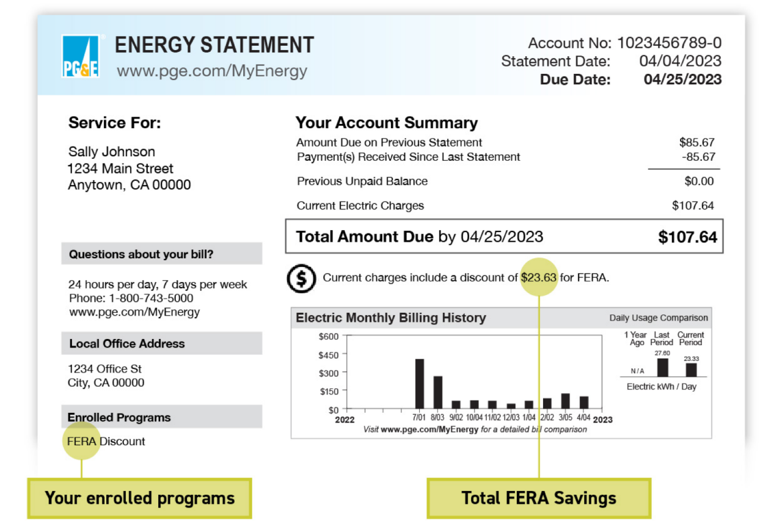Click the highlighted FERA Discount program
This screenshot has height=532, width=782.
pyautogui.click(x=82, y=441)
